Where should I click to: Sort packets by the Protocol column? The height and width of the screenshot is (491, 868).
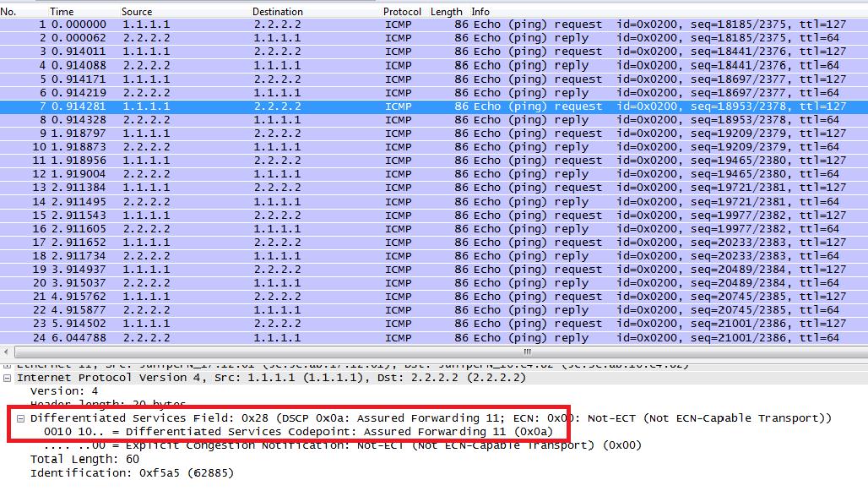tap(402, 12)
